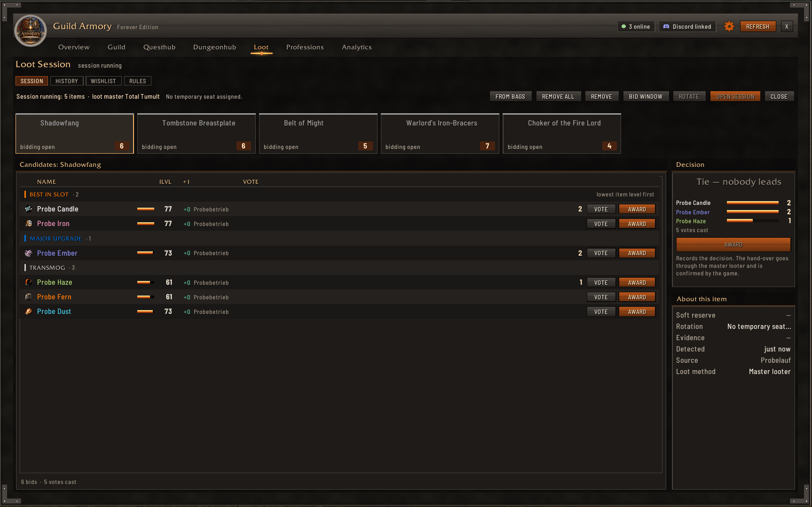Viewport: 812px width, 507px height.
Task: Click Probe Candle's class icon
Action: point(29,209)
